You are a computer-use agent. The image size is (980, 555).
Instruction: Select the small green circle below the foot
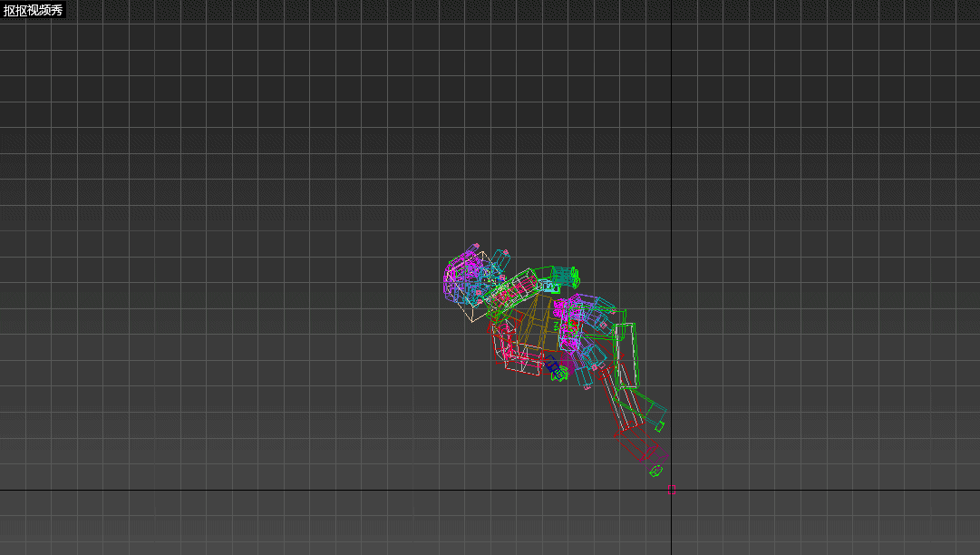coord(656,470)
